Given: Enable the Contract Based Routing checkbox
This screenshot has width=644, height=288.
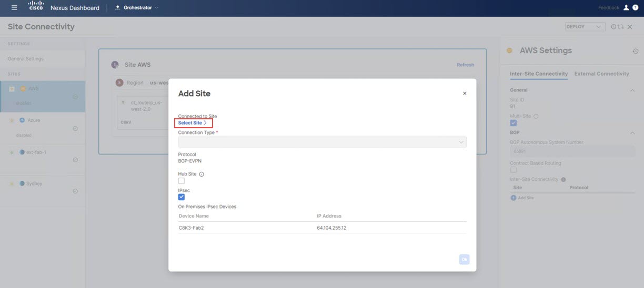Looking at the screenshot, I should (514, 170).
